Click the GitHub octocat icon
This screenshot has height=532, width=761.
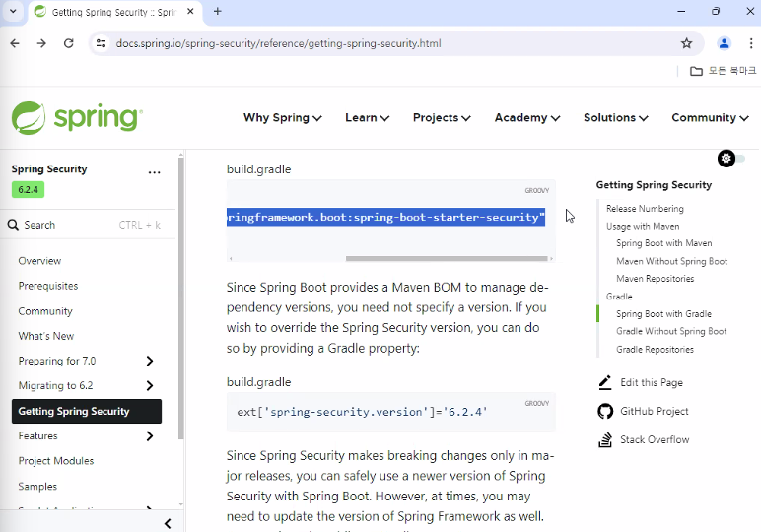tap(605, 411)
